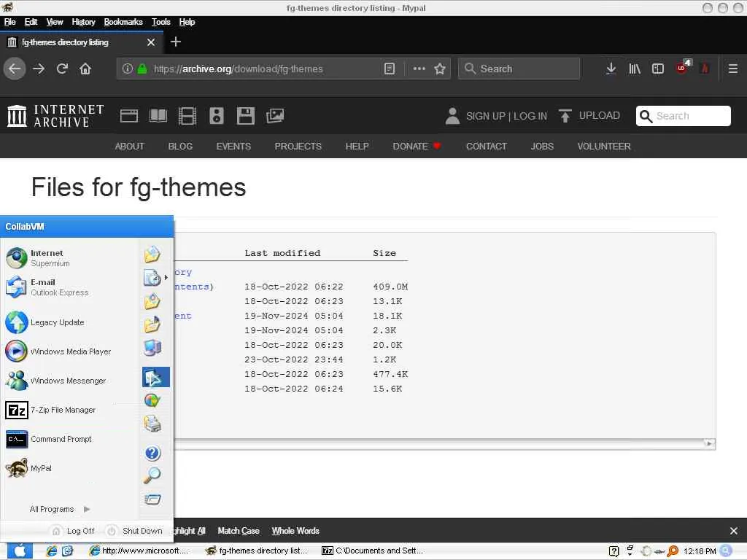The width and height of the screenshot is (747, 560).
Task: Toggle Highlight All in find bar
Action: [x=190, y=531]
